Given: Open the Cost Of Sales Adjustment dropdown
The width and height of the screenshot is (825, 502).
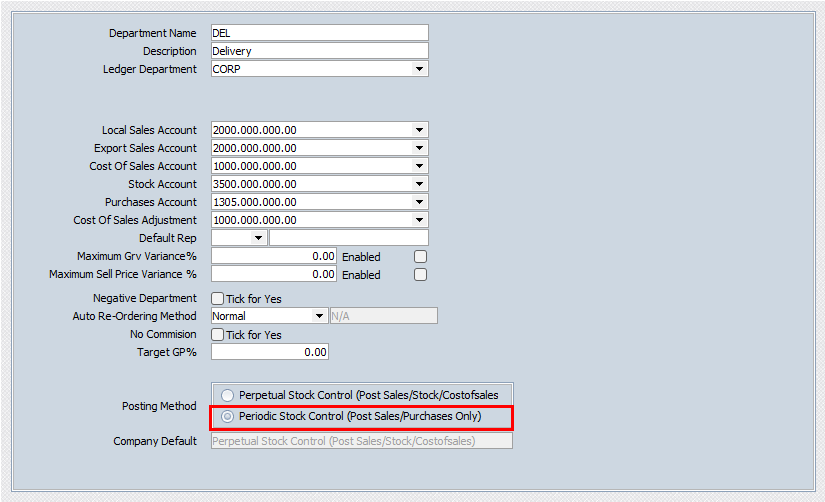Looking at the screenshot, I should (x=420, y=220).
